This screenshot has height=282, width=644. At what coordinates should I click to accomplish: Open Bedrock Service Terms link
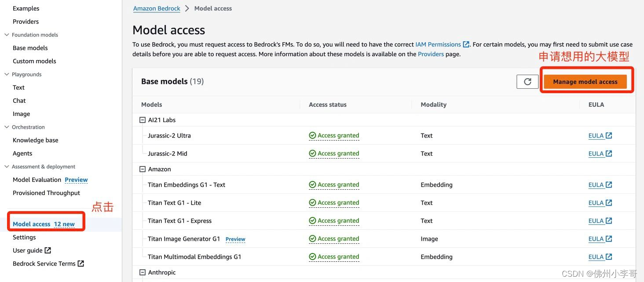[x=44, y=264]
